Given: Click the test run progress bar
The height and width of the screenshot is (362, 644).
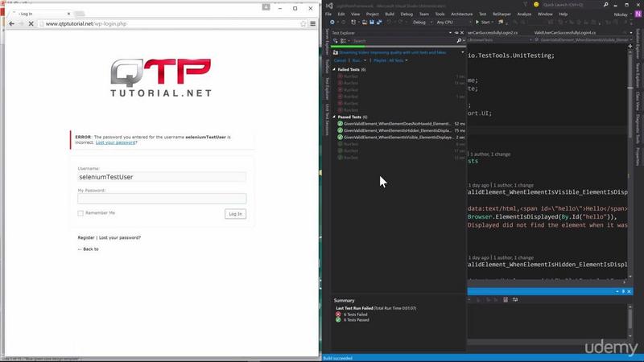Looking at the screenshot, I should [x=398, y=47].
